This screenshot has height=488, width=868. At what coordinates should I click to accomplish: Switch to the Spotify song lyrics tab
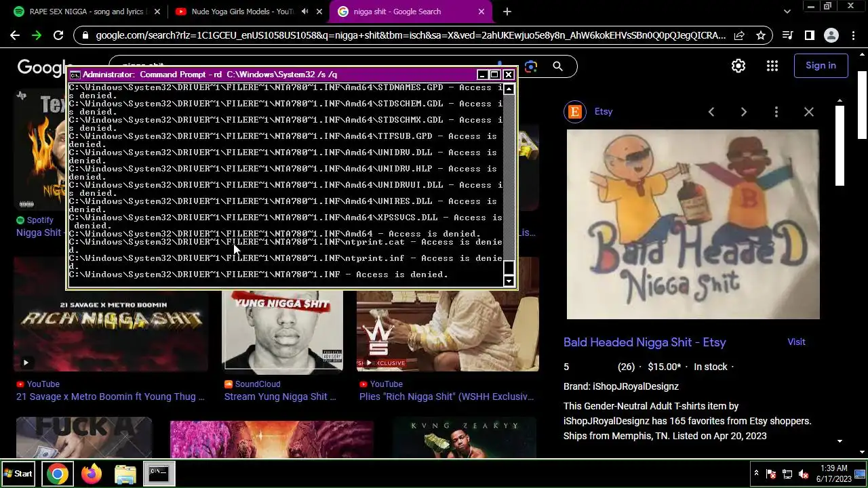[88, 12]
